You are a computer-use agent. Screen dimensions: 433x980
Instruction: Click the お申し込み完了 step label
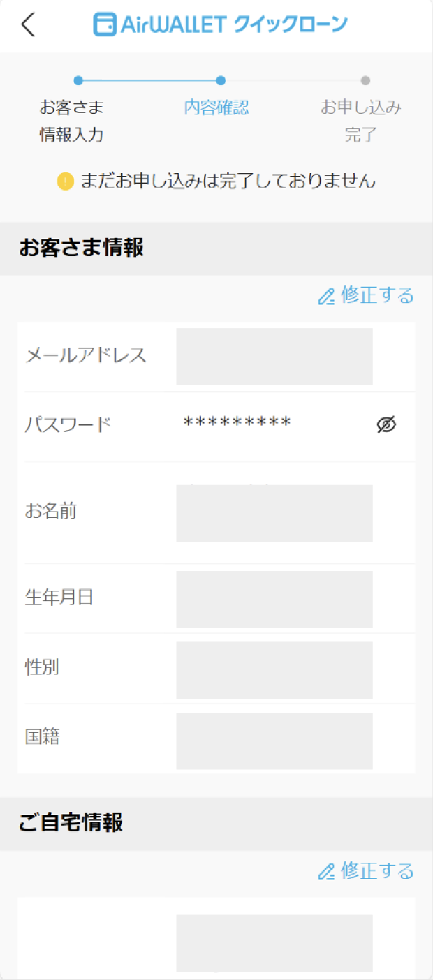(x=361, y=121)
